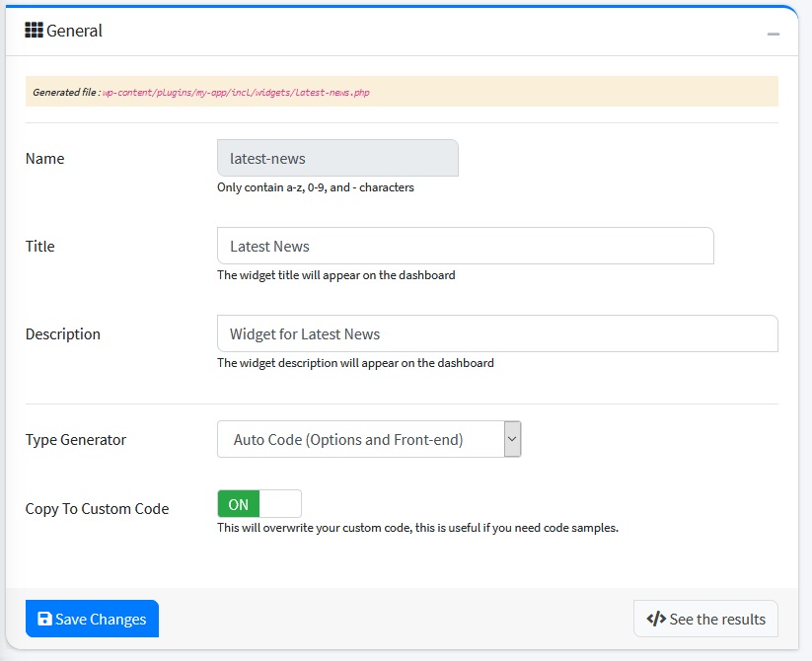Click the floppy disk icon on Save Changes

[x=44, y=619]
